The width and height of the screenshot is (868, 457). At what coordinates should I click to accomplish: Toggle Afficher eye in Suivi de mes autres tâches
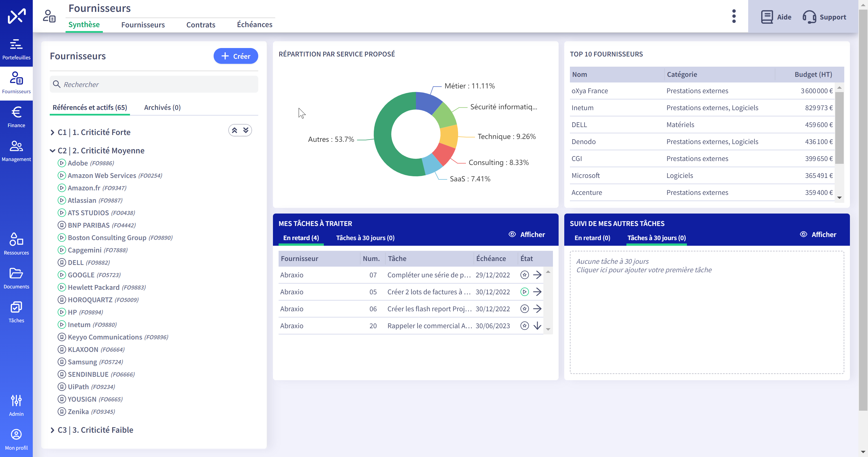click(803, 234)
